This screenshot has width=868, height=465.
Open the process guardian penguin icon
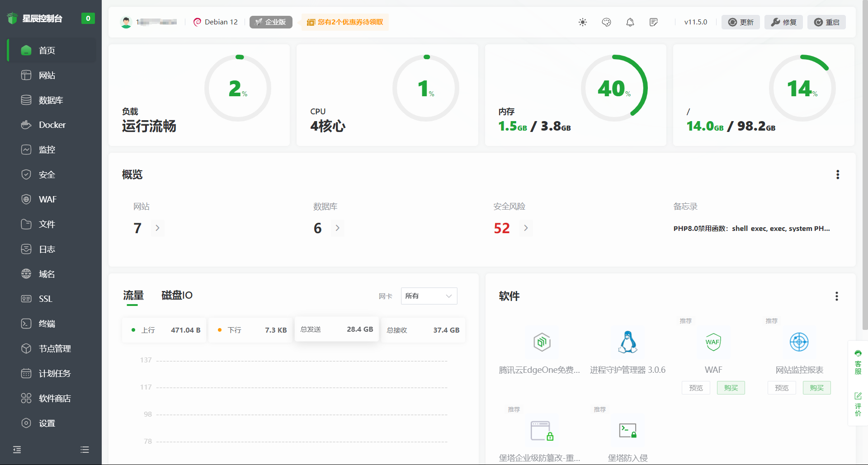pyautogui.click(x=627, y=342)
